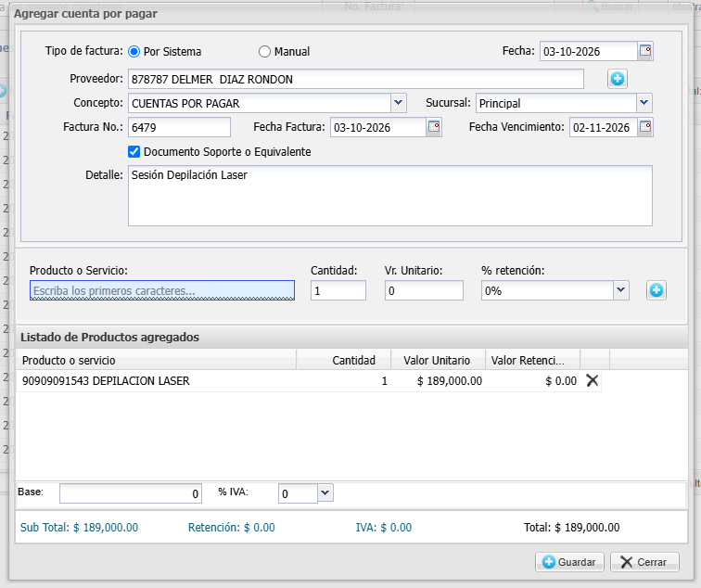The image size is (701, 588).
Task: Add a new proveedor with the plus icon
Action: coord(618,79)
